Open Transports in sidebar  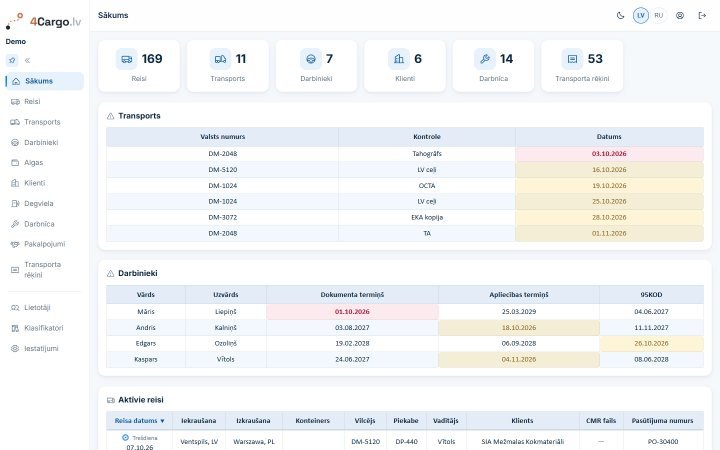point(45,122)
